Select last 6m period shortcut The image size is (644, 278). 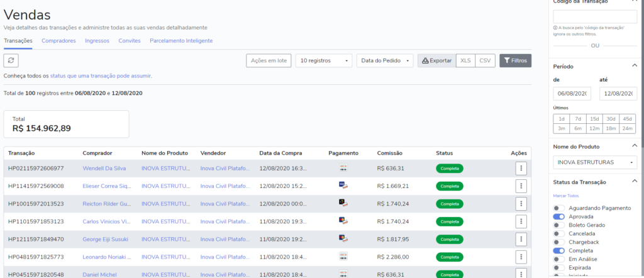[578, 129]
